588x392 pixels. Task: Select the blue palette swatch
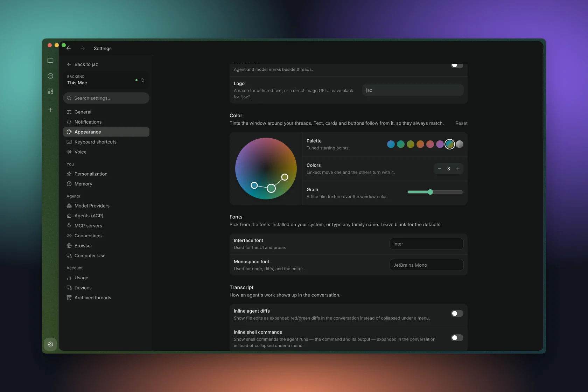click(x=391, y=144)
